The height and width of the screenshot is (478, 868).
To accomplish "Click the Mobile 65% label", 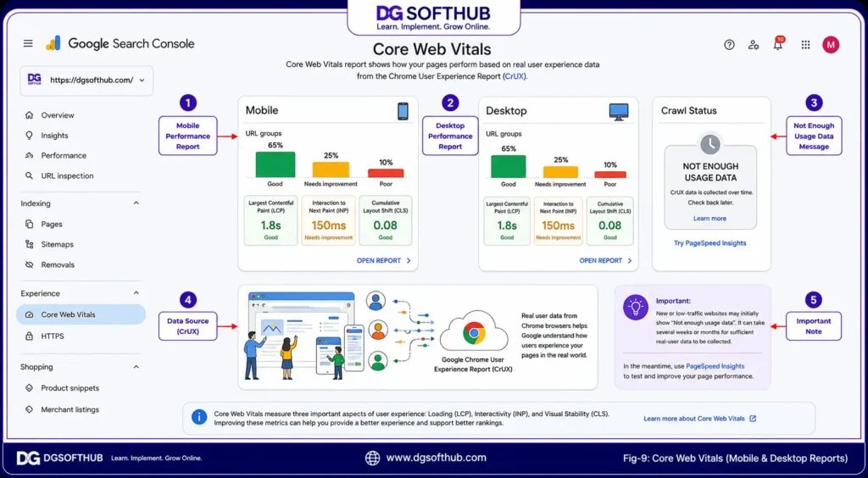I will pyautogui.click(x=275, y=146).
